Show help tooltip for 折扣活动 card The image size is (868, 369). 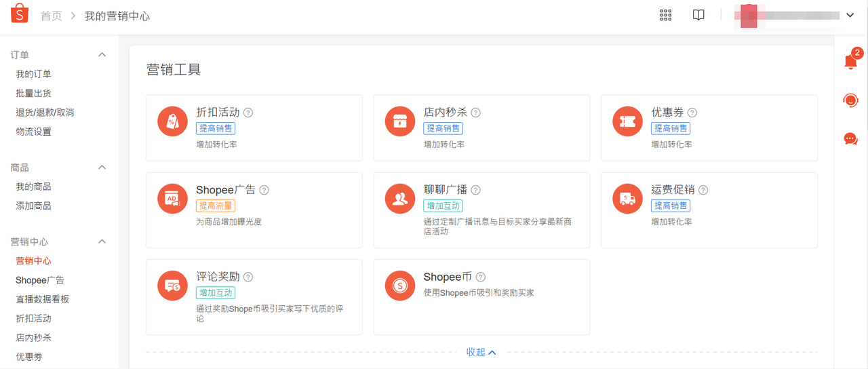point(248,113)
